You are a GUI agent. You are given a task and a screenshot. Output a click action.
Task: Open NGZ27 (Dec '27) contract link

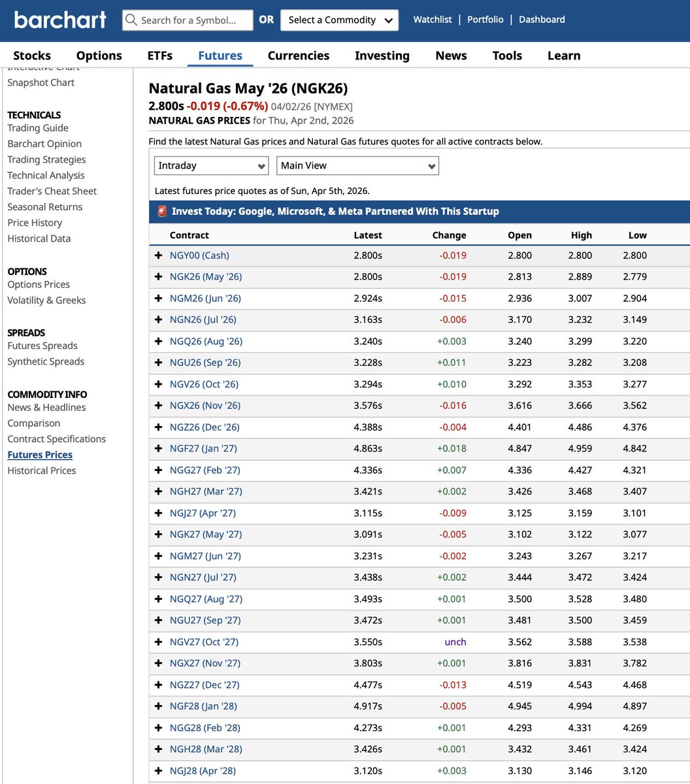click(205, 685)
